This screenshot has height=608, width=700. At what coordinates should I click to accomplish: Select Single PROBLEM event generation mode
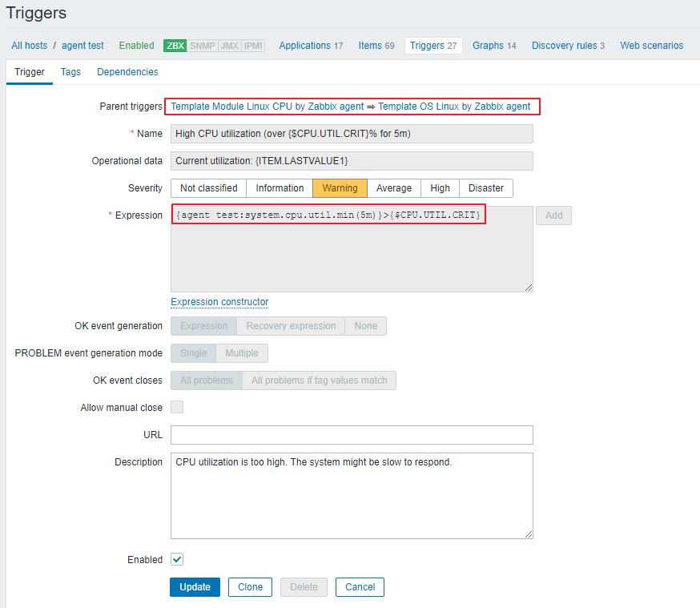(x=193, y=353)
